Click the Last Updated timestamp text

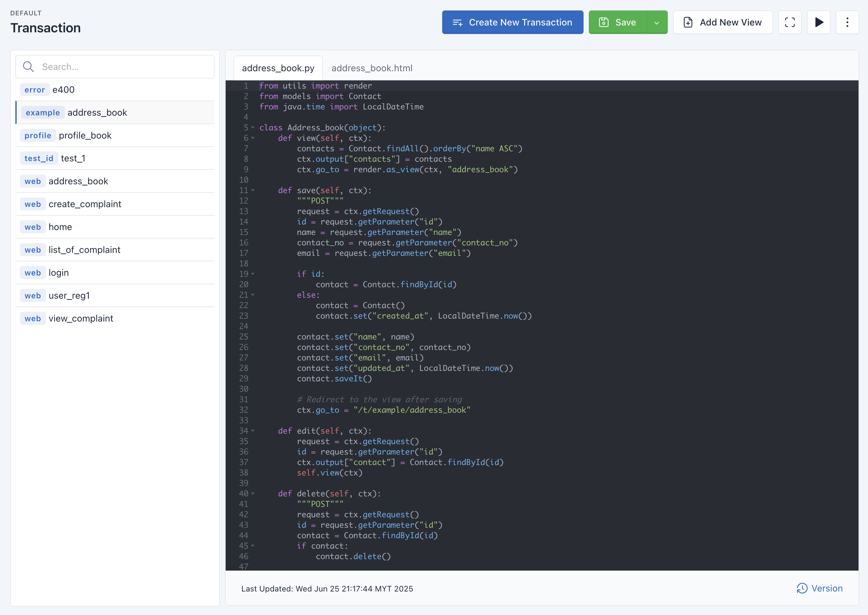[327, 589]
